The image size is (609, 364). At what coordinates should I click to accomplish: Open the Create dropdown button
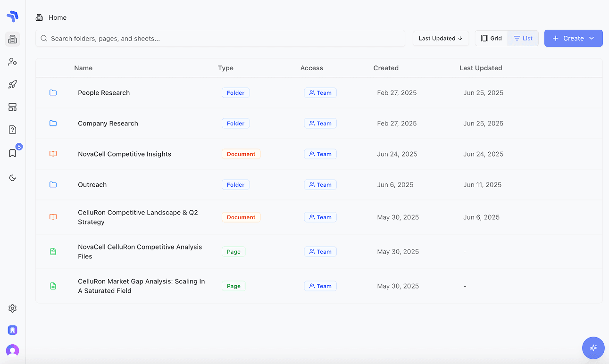[x=573, y=38]
